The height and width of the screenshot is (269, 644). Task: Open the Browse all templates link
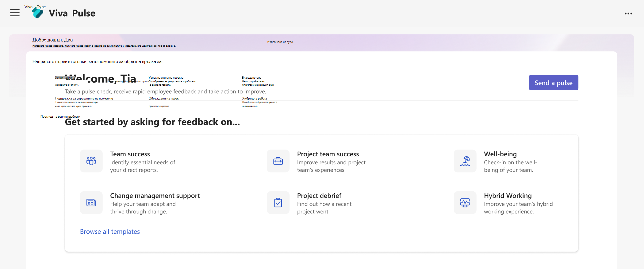(110, 232)
